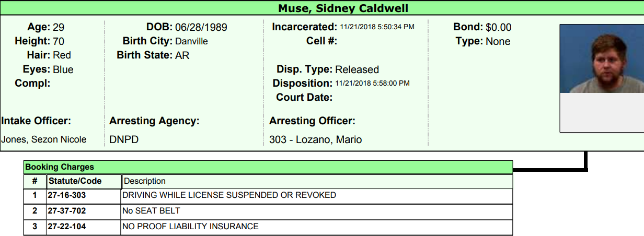The image size is (644, 236).
Task: Click the Description column header
Action: pyautogui.click(x=145, y=181)
